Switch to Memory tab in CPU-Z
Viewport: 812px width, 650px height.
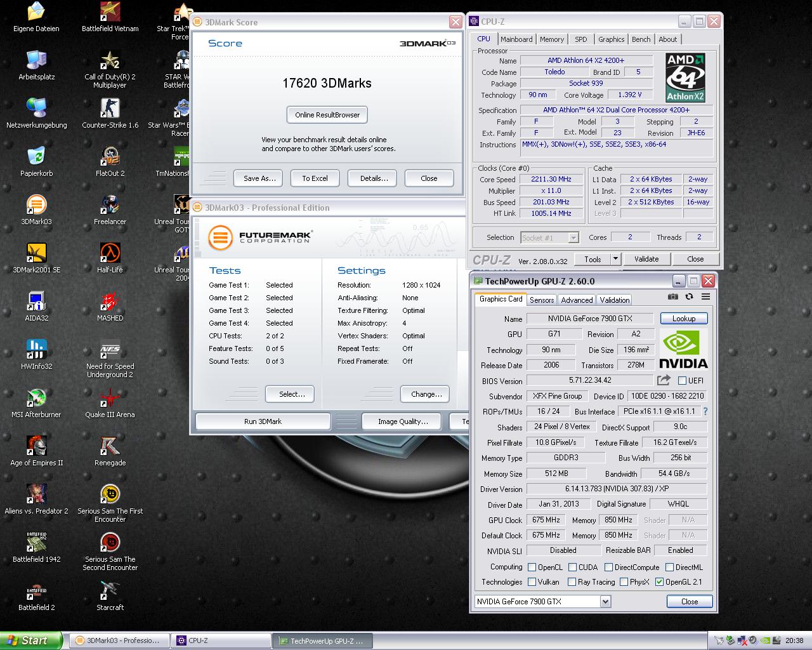[x=552, y=39]
